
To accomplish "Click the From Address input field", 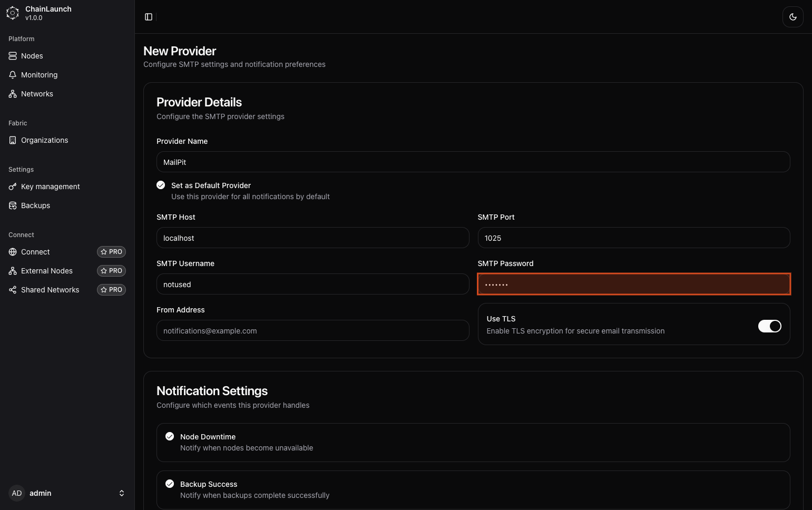I will (312, 330).
